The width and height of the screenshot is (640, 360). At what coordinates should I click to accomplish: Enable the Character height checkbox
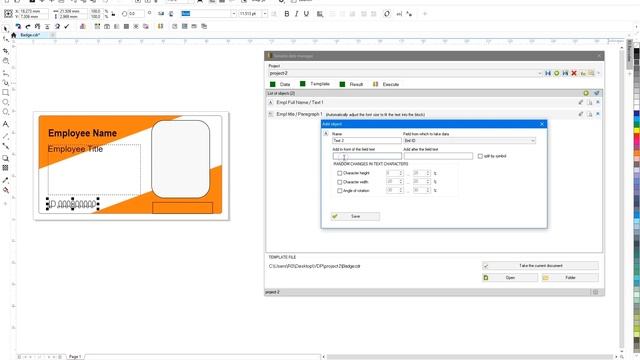[340, 173]
